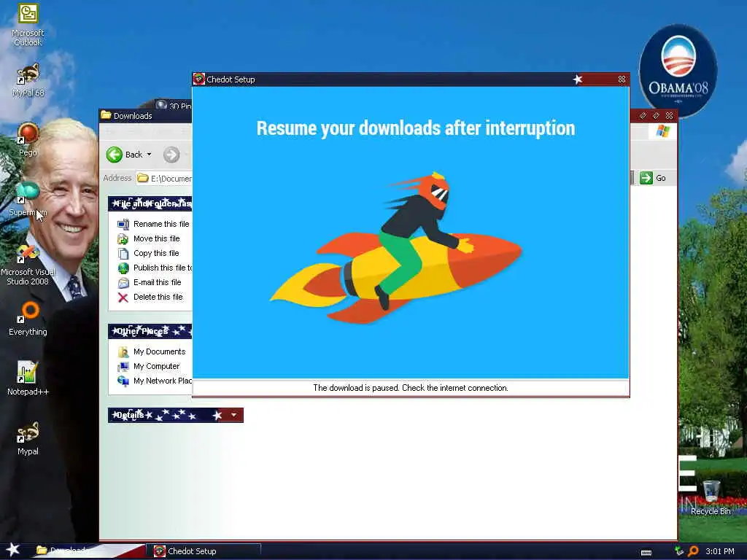Click the My Documents folder icon

[x=123, y=352]
